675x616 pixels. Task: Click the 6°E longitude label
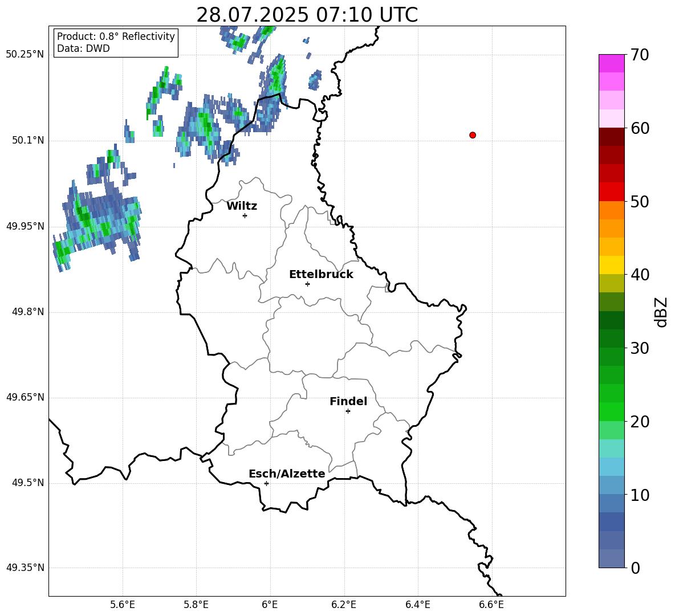tap(270, 605)
